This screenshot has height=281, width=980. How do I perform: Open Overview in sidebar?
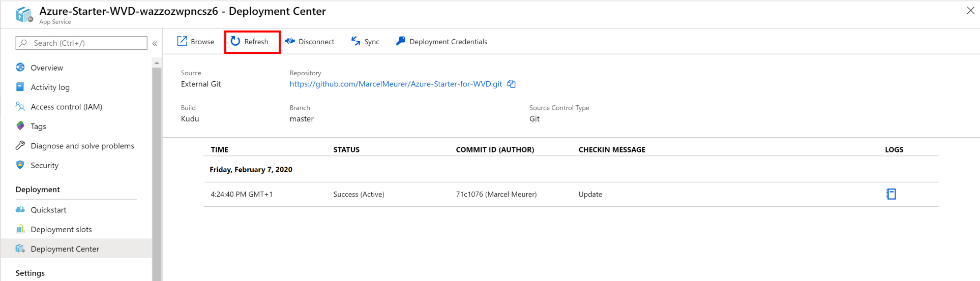pyautogui.click(x=47, y=68)
